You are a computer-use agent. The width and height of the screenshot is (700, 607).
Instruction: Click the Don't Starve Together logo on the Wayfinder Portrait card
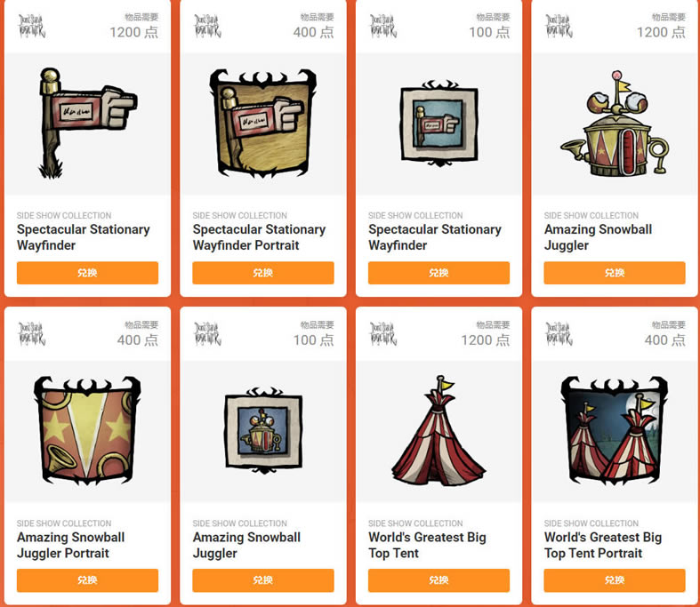coord(207,26)
